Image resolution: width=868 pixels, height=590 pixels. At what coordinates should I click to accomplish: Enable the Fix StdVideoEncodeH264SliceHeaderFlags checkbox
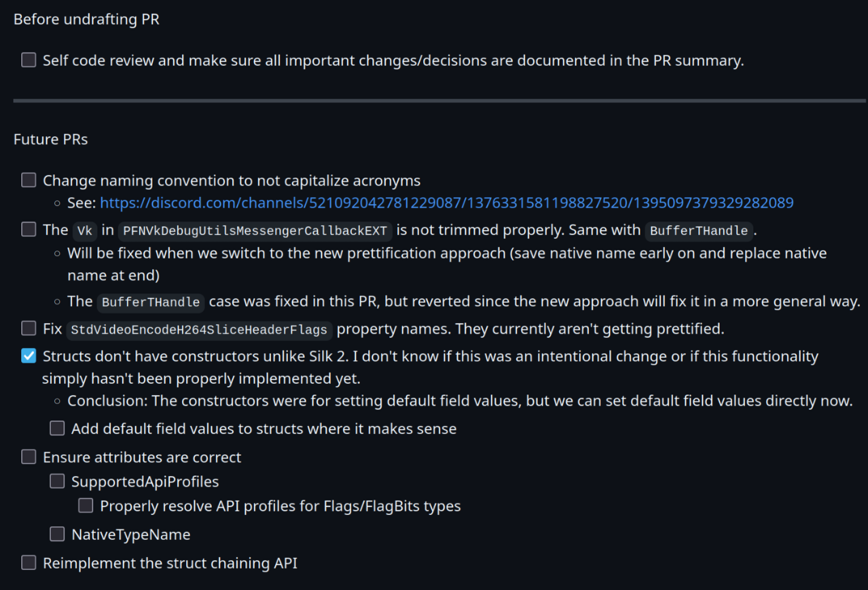pos(28,328)
